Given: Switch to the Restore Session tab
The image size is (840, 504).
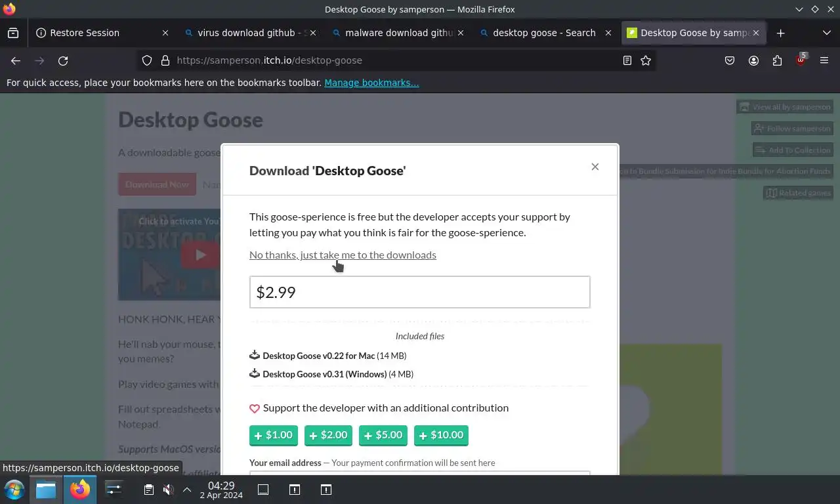Looking at the screenshot, I should point(103,33).
